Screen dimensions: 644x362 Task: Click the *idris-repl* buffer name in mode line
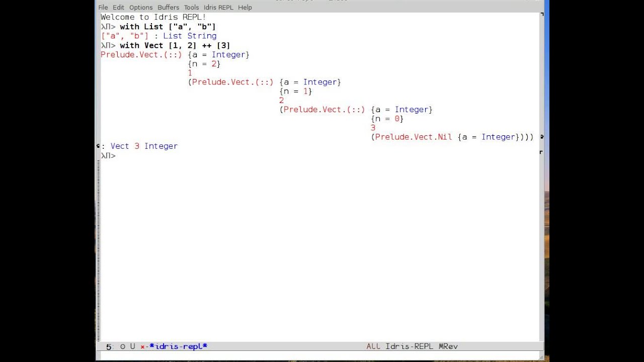coord(179,346)
